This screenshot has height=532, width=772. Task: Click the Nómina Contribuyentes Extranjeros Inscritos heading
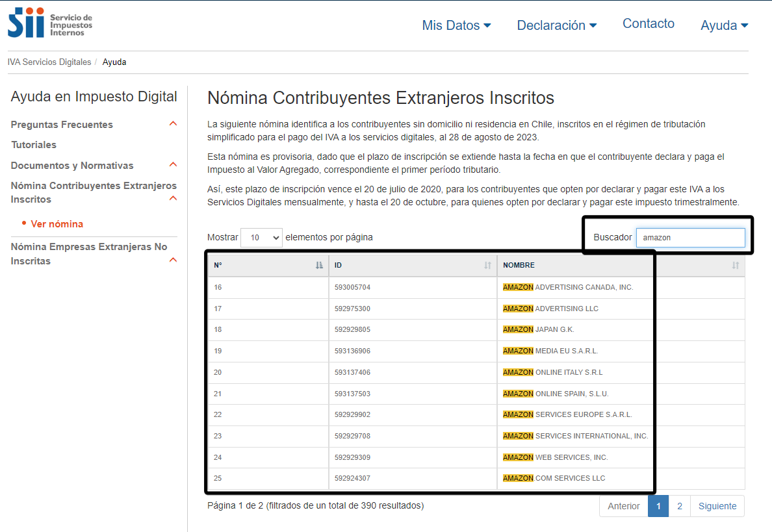click(x=381, y=98)
